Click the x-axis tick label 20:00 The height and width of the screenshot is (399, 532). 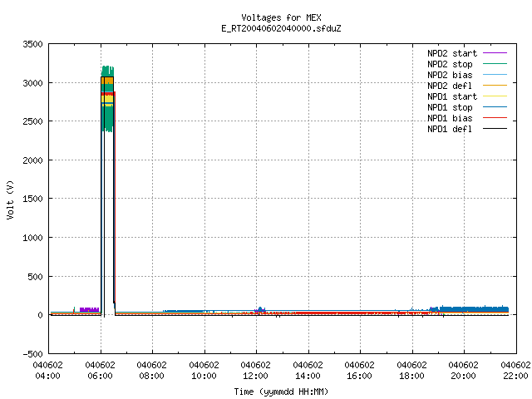pyautogui.click(x=463, y=377)
